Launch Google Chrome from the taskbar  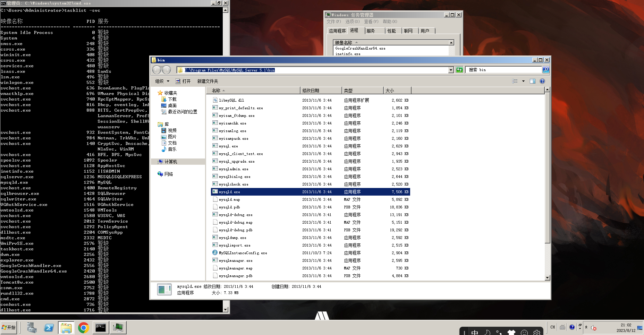pos(83,327)
